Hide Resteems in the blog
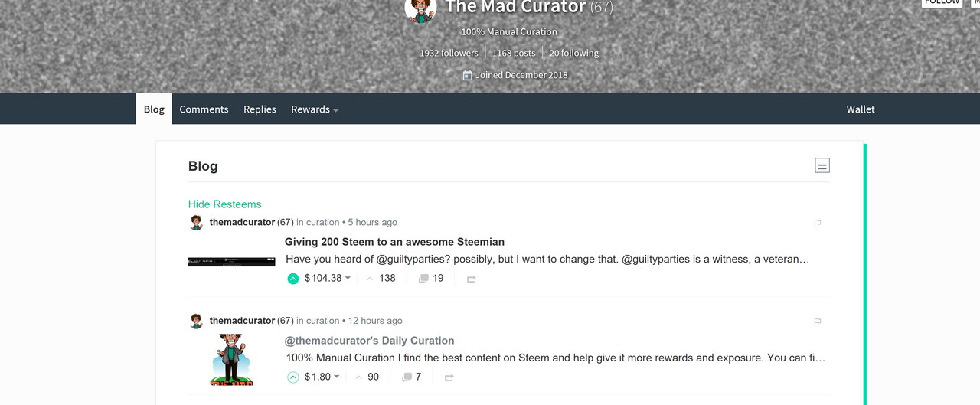Viewport: 980px width, 405px height. click(224, 204)
